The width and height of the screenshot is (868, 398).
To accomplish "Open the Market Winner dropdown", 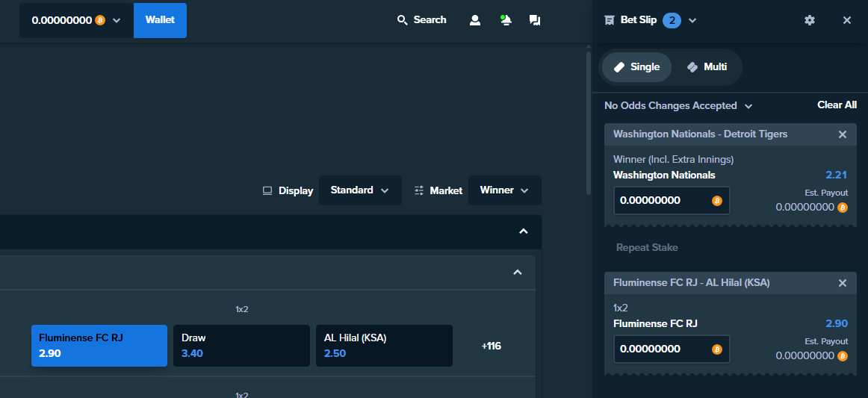I will 504,190.
